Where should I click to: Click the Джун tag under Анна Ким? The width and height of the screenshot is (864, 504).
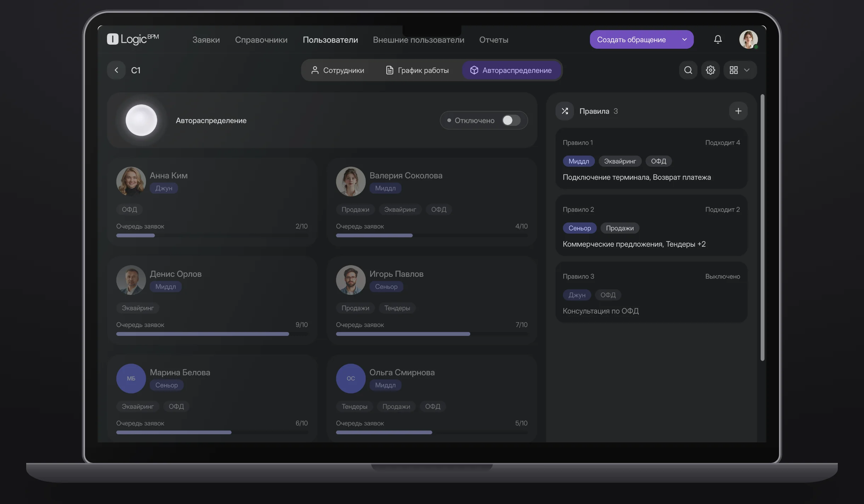[164, 188]
